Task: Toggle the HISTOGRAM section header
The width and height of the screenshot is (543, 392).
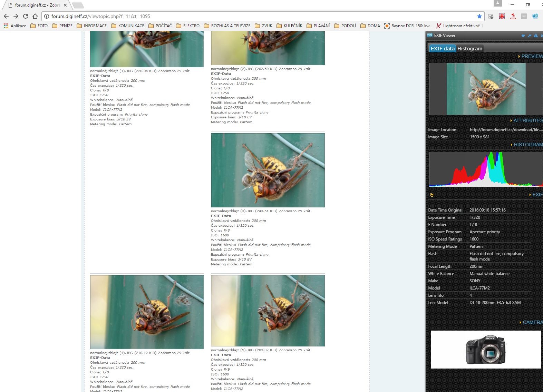Action: click(x=527, y=145)
